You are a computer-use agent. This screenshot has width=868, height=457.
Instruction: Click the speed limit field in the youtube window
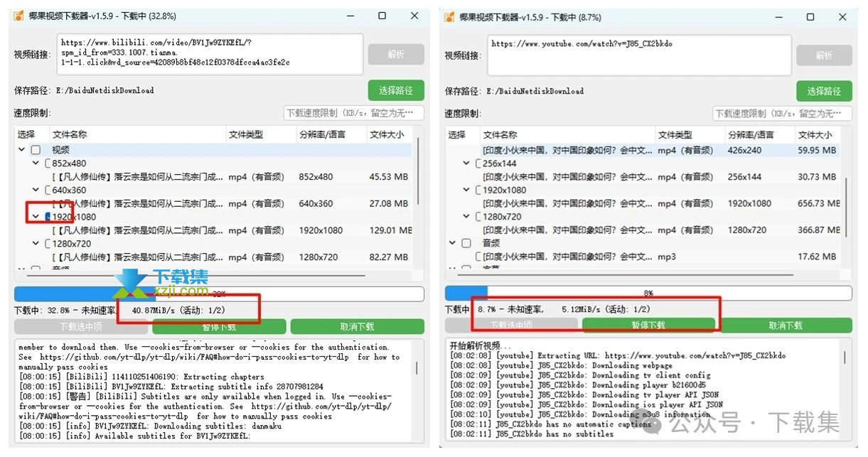point(782,114)
